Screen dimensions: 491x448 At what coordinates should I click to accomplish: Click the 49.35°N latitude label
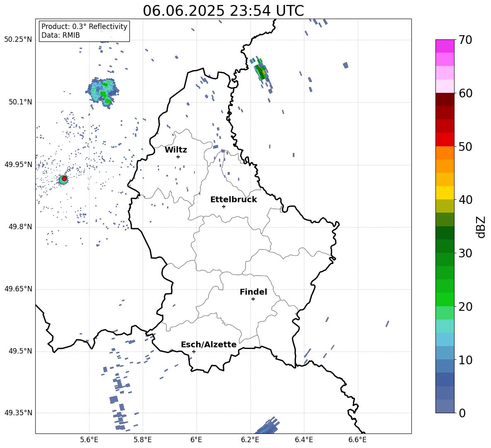[x=18, y=413]
